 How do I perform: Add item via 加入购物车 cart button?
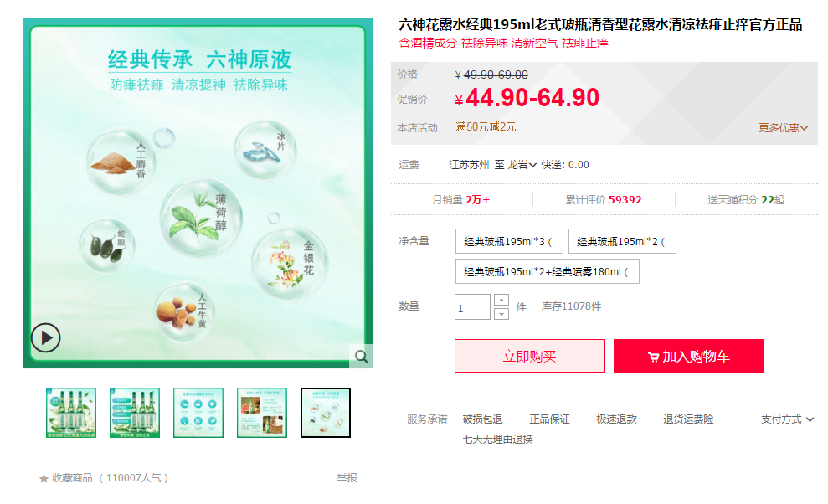coord(688,356)
